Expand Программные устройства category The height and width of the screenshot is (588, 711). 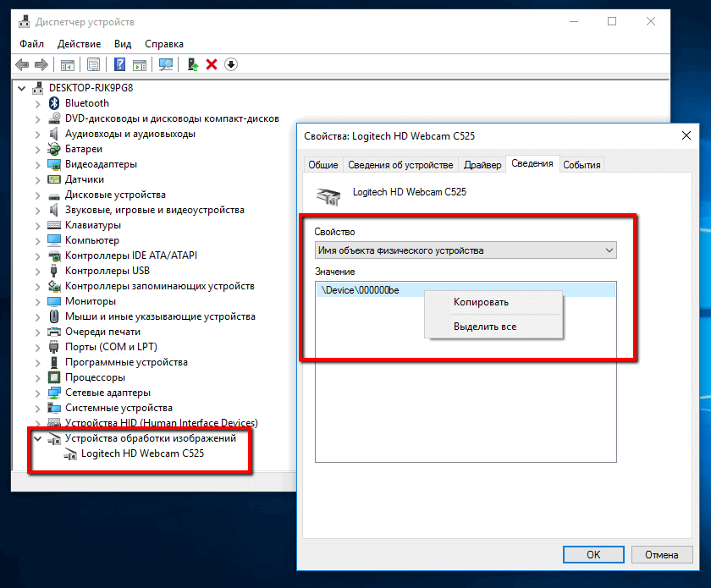click(x=37, y=362)
